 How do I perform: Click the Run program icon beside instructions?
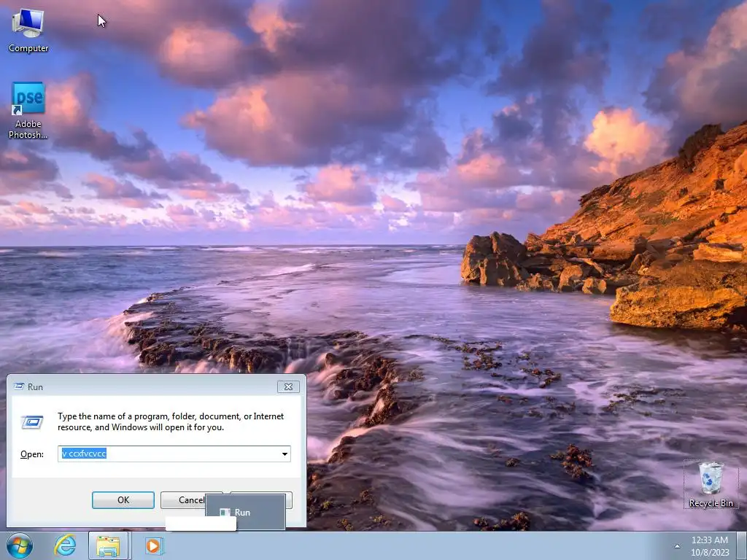pyautogui.click(x=32, y=421)
